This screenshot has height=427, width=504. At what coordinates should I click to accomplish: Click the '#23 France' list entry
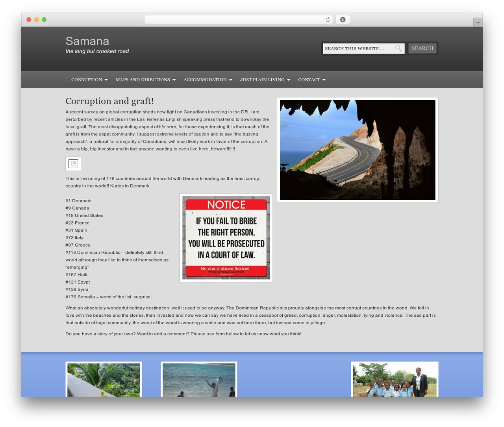[78, 223]
